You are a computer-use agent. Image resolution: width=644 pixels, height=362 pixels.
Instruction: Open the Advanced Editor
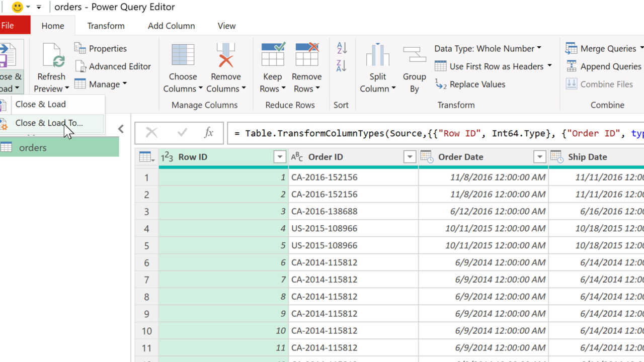tap(113, 66)
